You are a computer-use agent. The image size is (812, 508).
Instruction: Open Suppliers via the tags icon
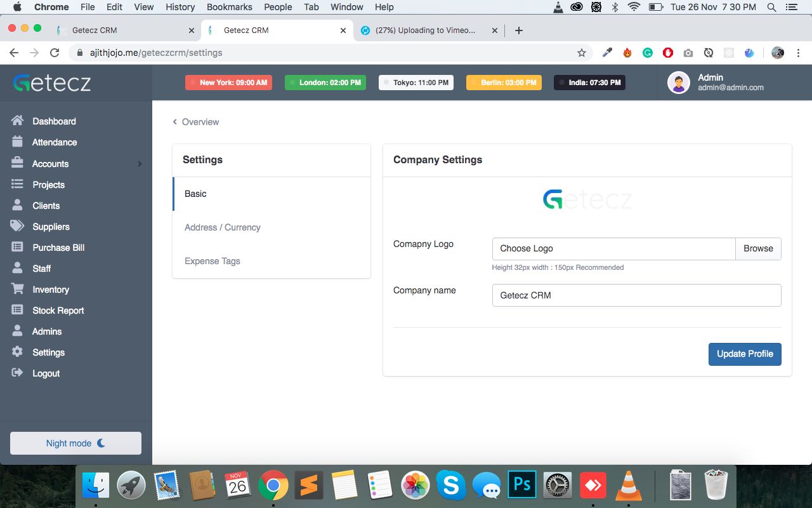pos(17,226)
